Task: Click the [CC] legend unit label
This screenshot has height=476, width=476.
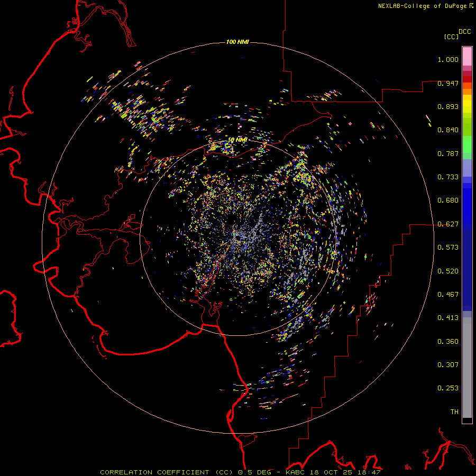Action: (x=451, y=36)
